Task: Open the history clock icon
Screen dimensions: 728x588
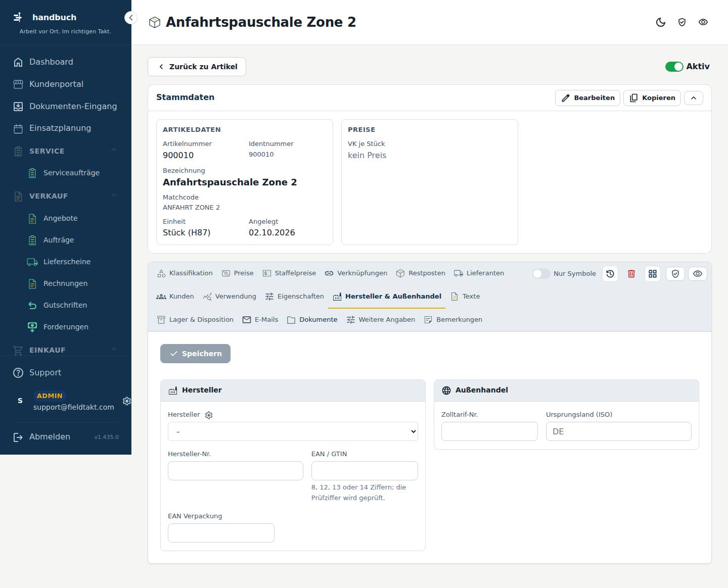Action: 610,274
